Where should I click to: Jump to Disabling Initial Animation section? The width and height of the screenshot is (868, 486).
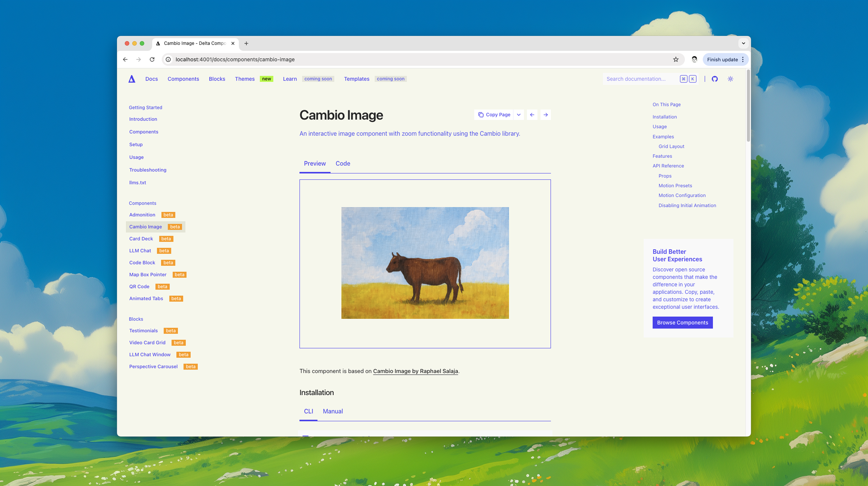click(687, 206)
